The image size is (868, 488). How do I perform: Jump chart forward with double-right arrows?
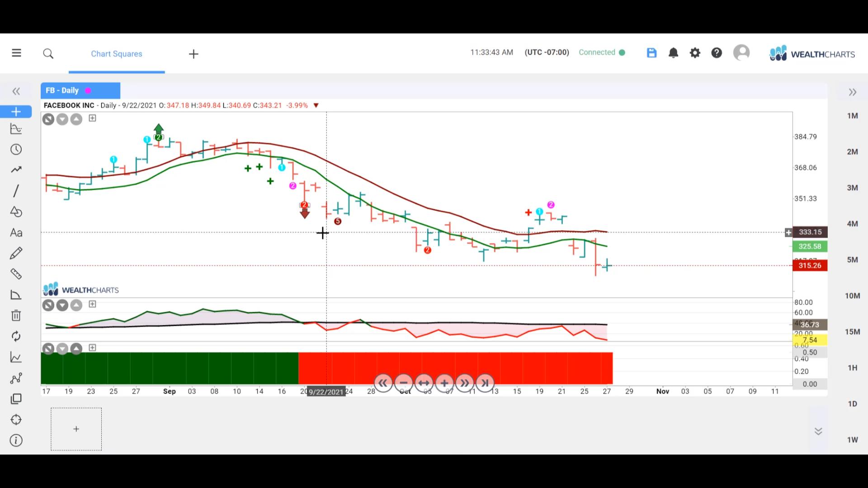(465, 383)
